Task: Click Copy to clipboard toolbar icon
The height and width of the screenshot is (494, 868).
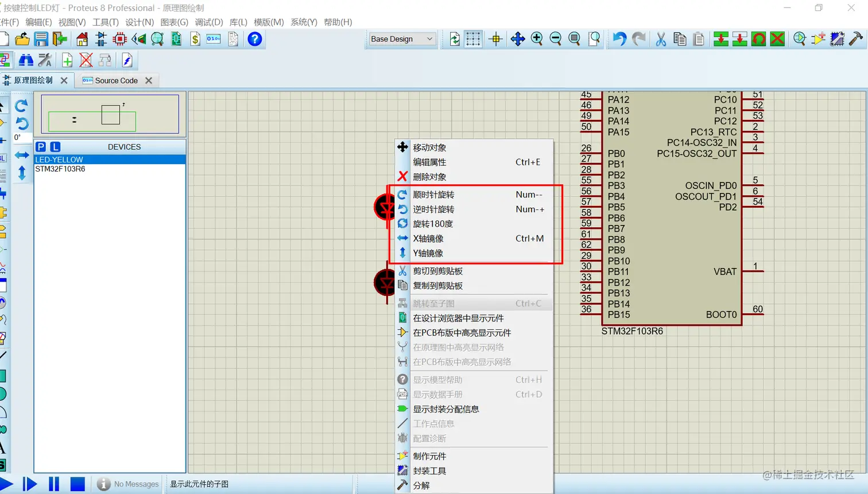Action: [x=680, y=39]
